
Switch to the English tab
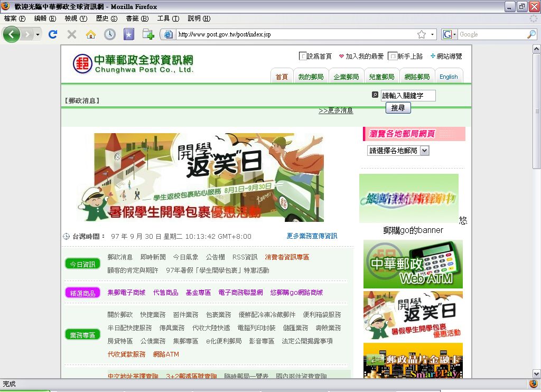pyautogui.click(x=449, y=77)
